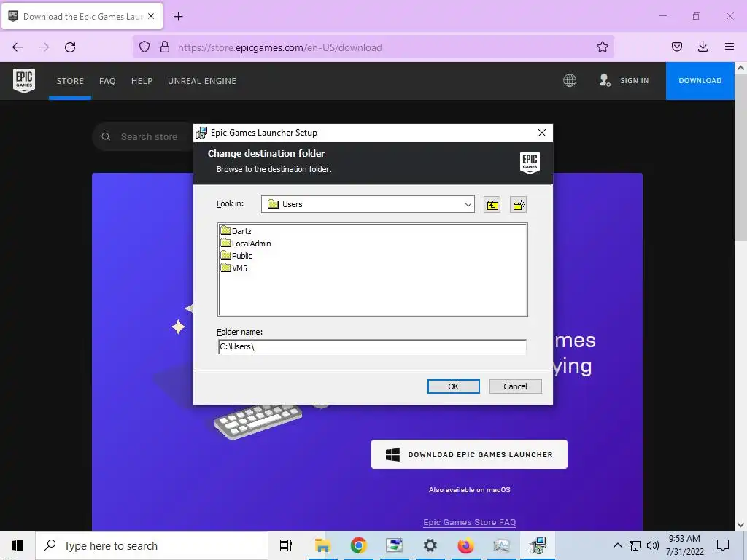Image resolution: width=747 pixels, height=560 pixels.
Task: Select the Download the Epic Games tab
Action: click(x=82, y=16)
